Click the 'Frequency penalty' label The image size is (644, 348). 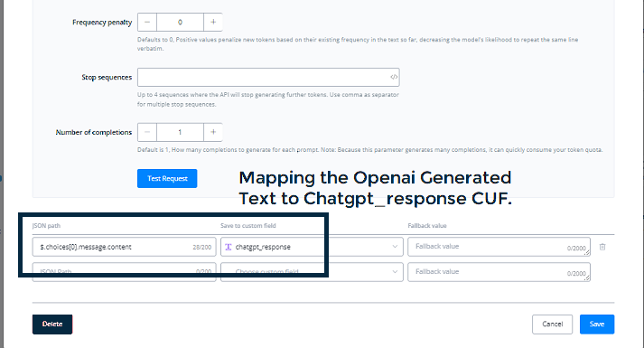pyautogui.click(x=102, y=23)
